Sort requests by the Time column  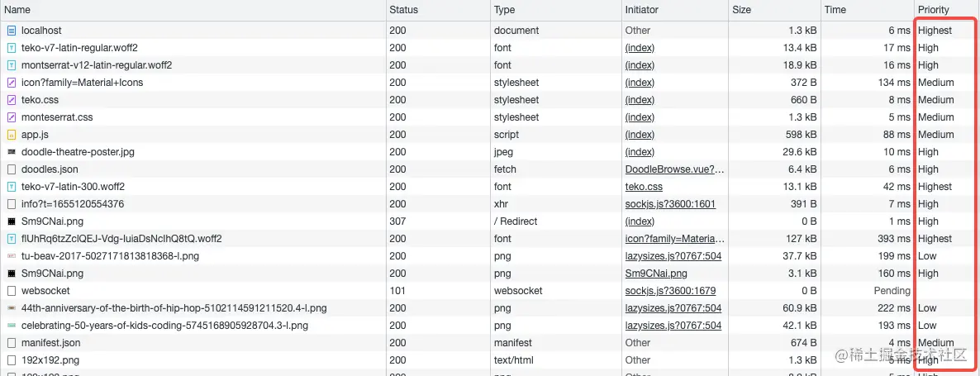coord(835,10)
